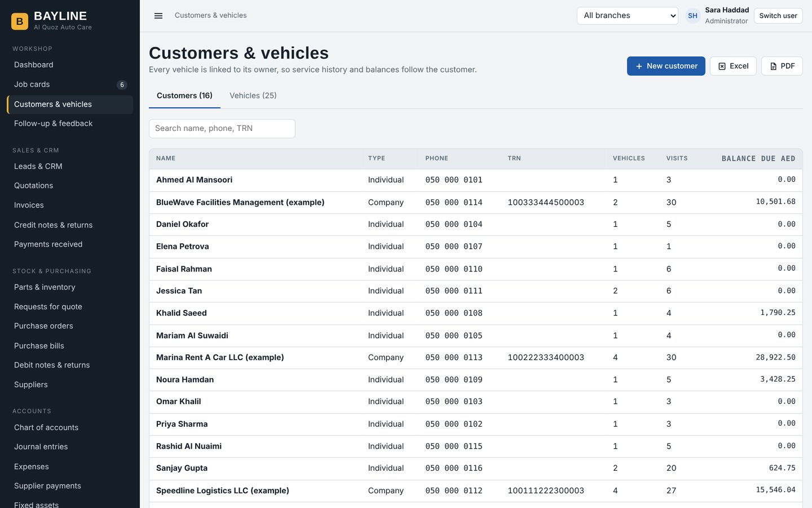Switch to the Vehicles (25) tab
Image resolution: width=812 pixels, height=508 pixels.
point(253,96)
